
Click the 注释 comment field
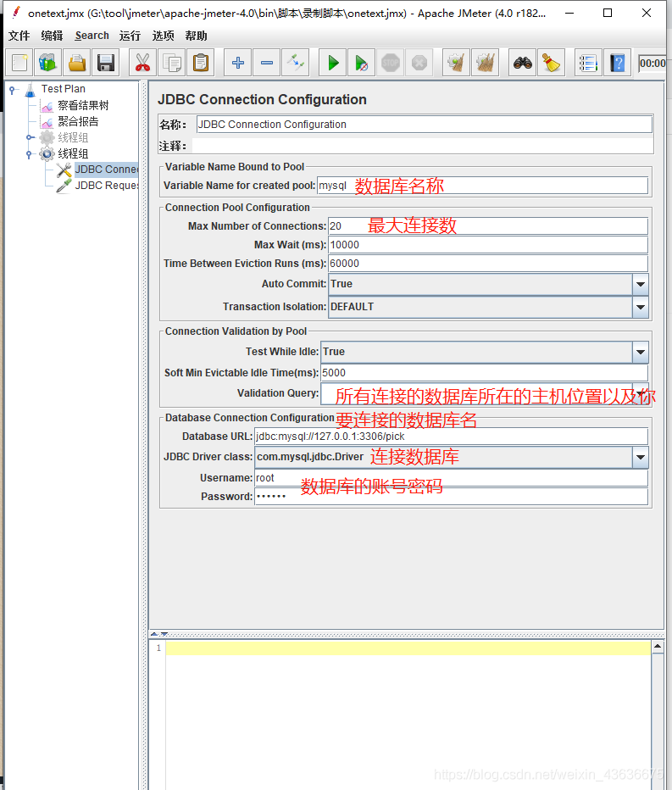(x=423, y=146)
